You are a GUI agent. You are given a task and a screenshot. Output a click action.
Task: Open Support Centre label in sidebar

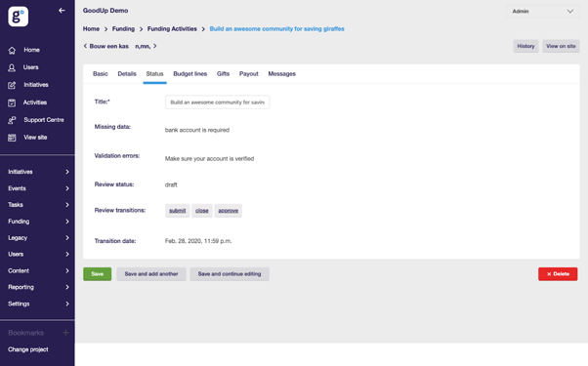[x=44, y=120]
